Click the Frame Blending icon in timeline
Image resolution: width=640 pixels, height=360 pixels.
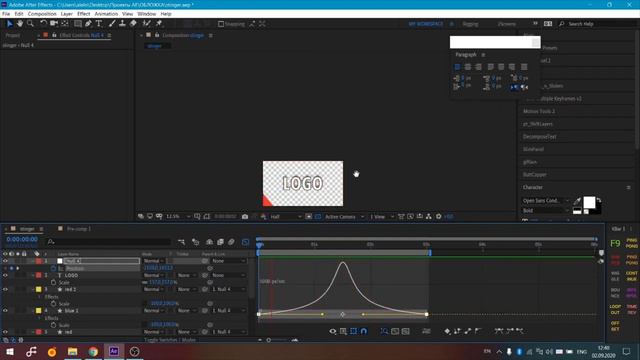(220, 242)
